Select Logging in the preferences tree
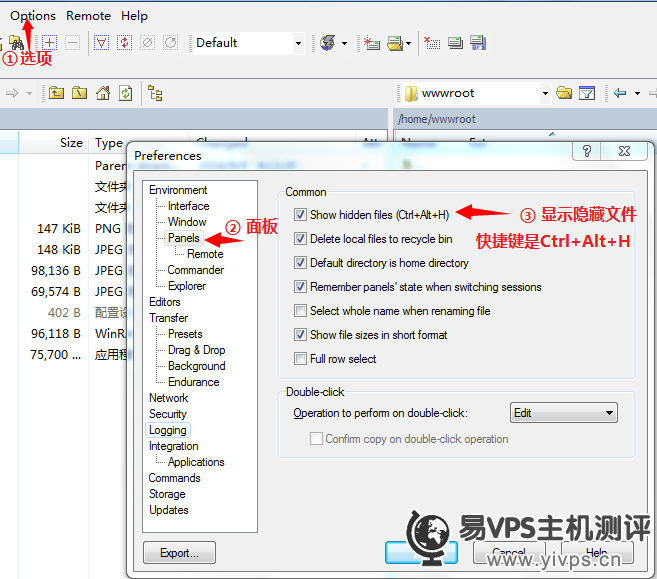Screen dimensions: 657x579 [x=168, y=430]
